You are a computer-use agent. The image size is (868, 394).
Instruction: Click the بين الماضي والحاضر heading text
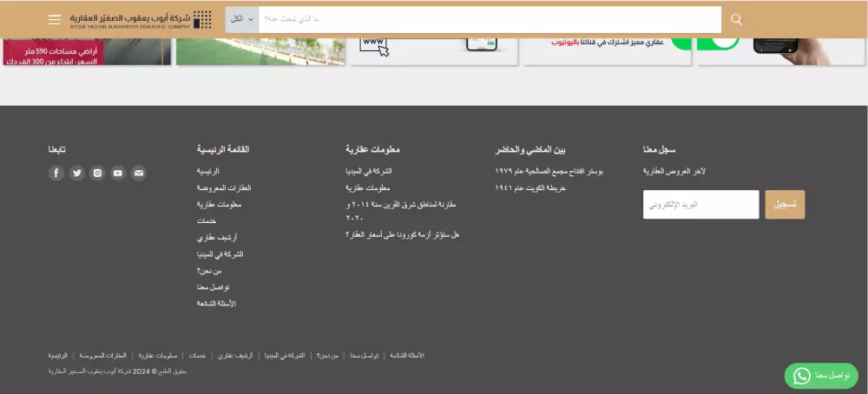coord(530,149)
